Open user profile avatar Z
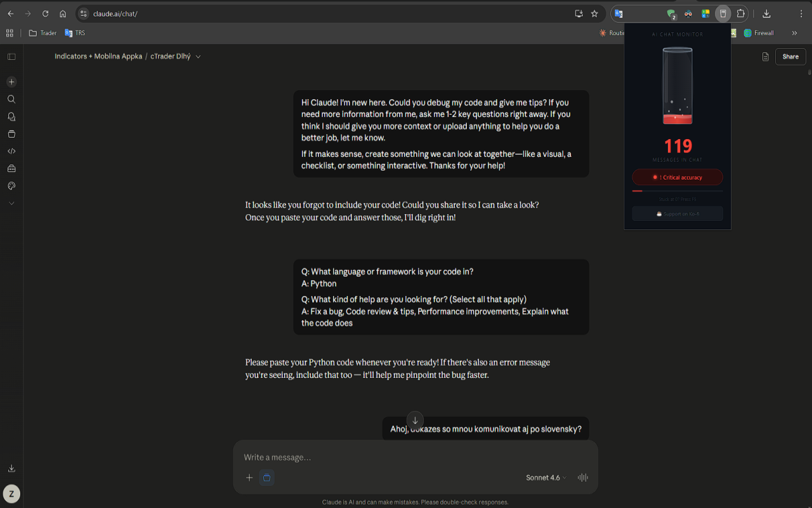Image resolution: width=812 pixels, height=508 pixels. [x=11, y=493]
